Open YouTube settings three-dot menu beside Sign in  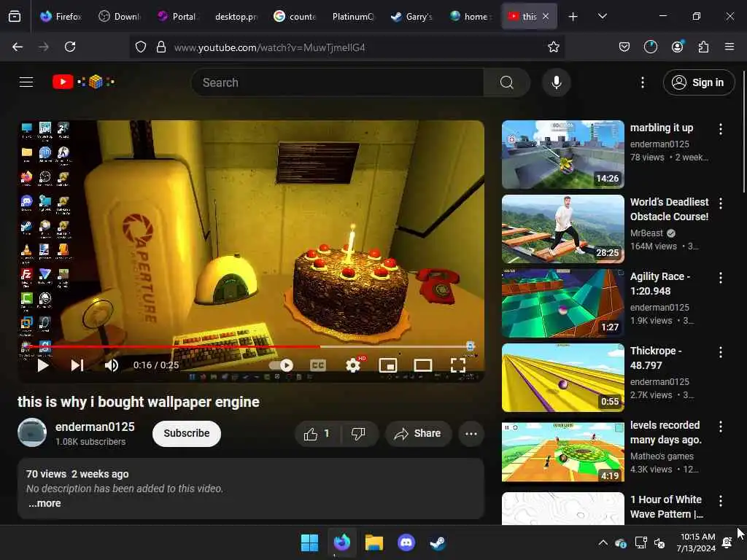coord(642,82)
